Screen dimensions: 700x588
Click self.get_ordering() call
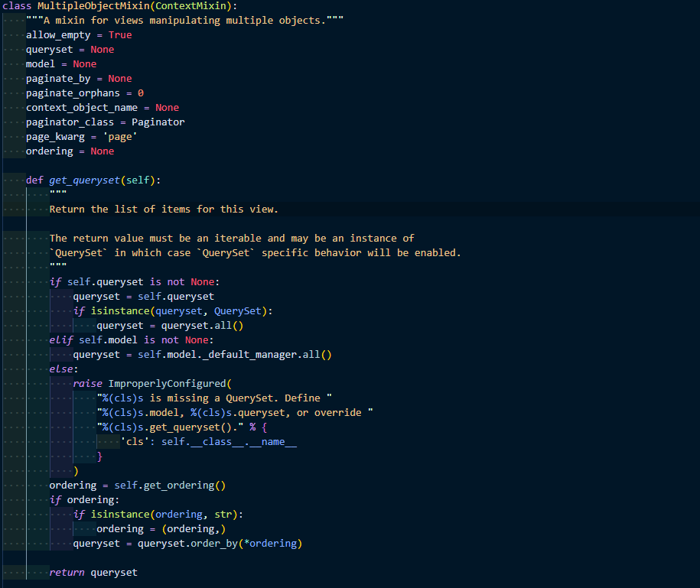pos(170,486)
